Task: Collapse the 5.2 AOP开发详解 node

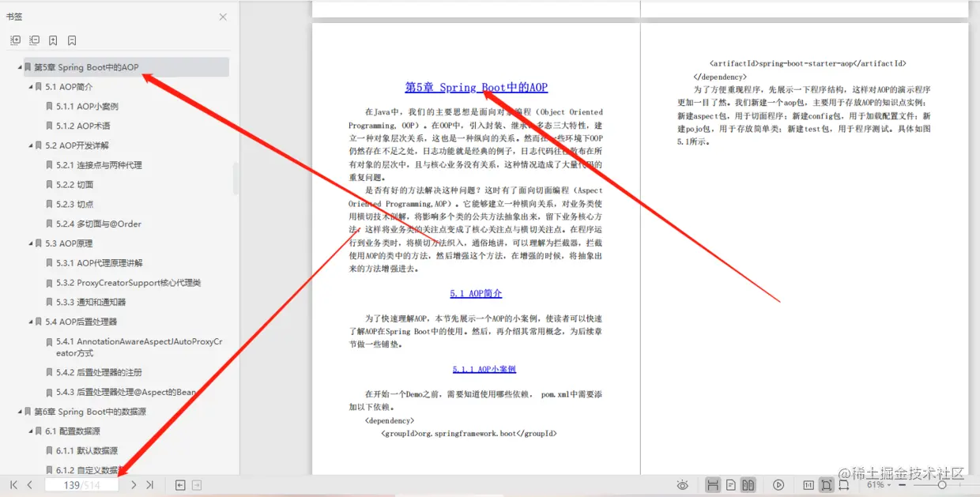Action: point(31,145)
